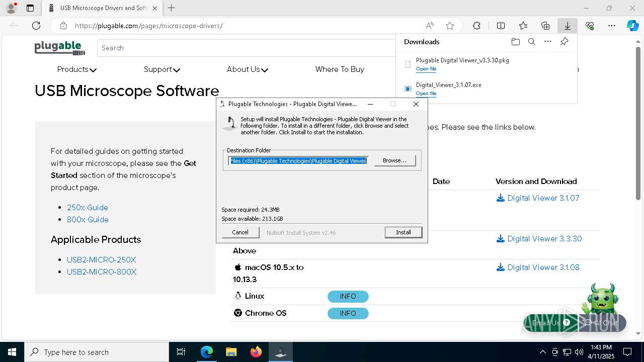
Task: Close the USB Microscope Drivers tab
Action: pyautogui.click(x=154, y=8)
